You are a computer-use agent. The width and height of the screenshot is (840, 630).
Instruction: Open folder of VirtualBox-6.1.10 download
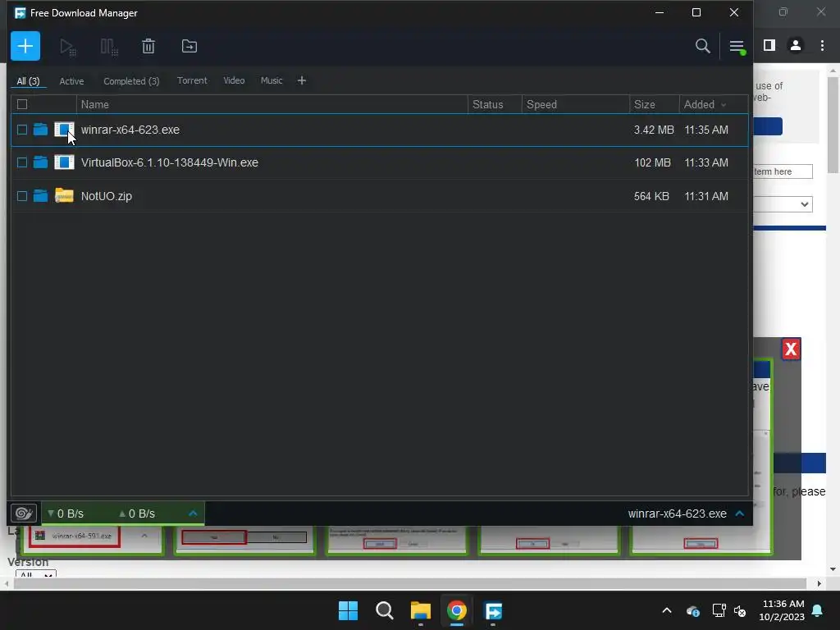40,162
